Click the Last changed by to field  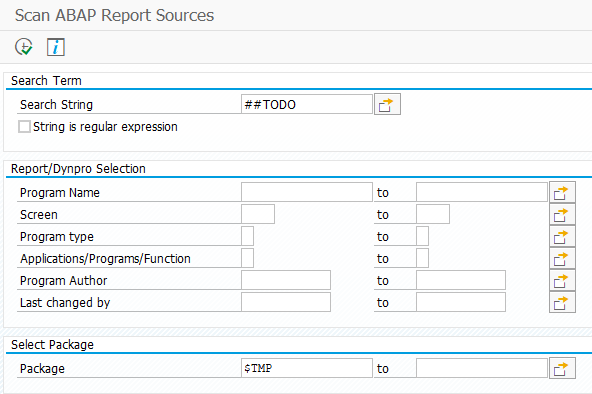click(x=461, y=302)
